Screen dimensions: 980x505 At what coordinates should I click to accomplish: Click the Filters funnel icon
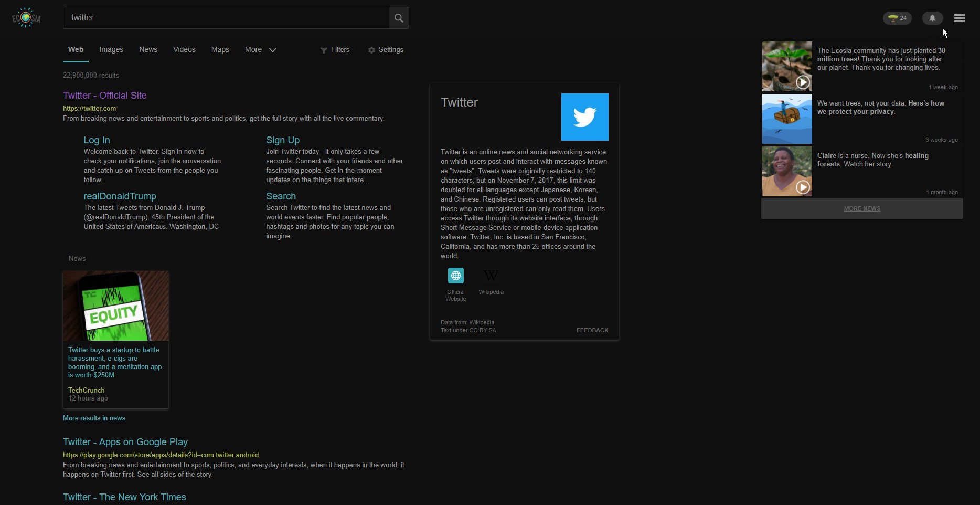(x=324, y=49)
